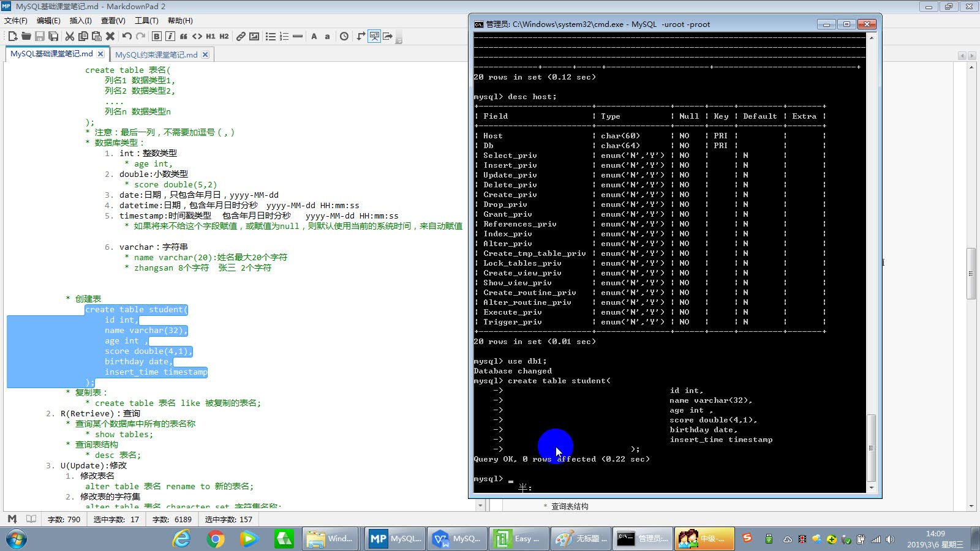Insert a horizontal rule

point(298,36)
